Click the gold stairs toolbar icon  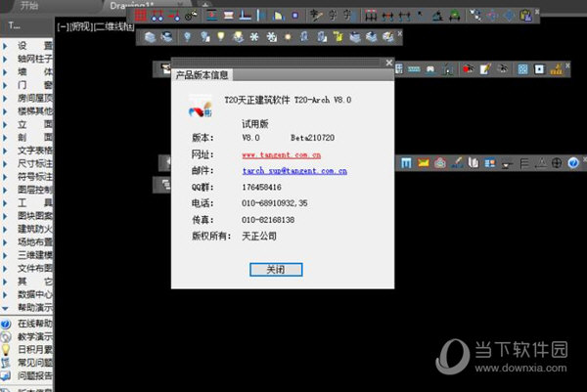click(x=557, y=69)
